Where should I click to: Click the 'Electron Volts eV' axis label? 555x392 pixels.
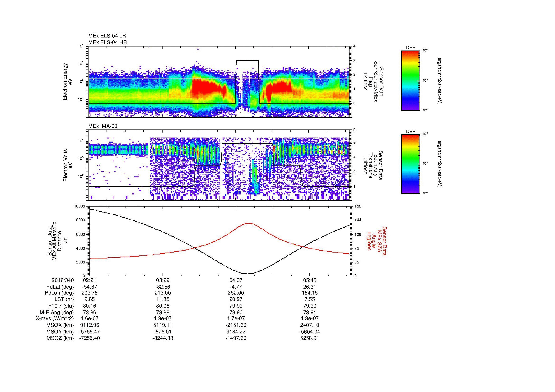click(68, 165)
